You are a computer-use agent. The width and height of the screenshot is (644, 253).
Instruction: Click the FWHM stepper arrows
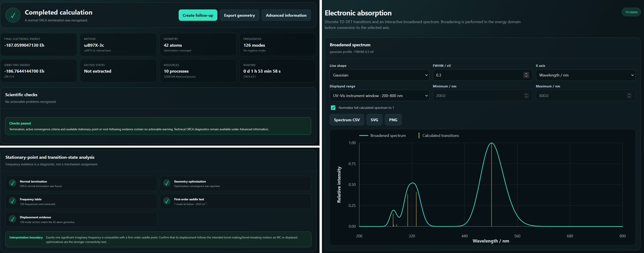526,75
